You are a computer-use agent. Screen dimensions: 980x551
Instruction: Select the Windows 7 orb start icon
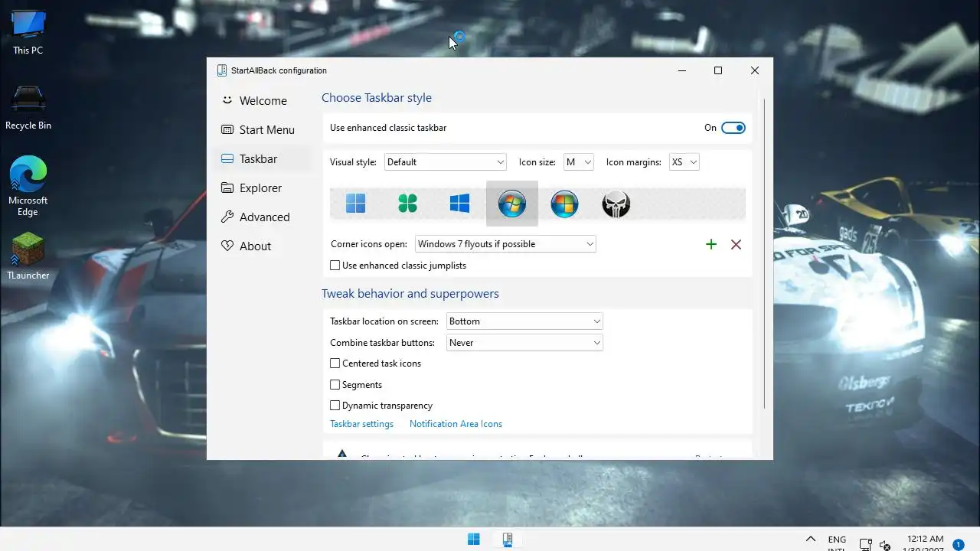511,204
